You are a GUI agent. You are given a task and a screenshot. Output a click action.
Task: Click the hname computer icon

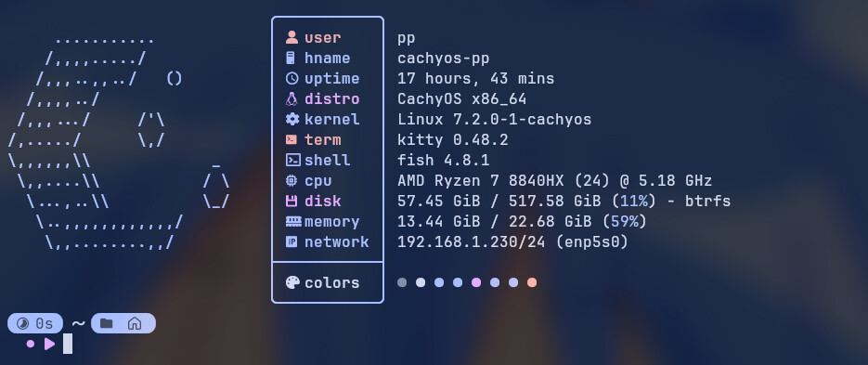(x=291, y=59)
